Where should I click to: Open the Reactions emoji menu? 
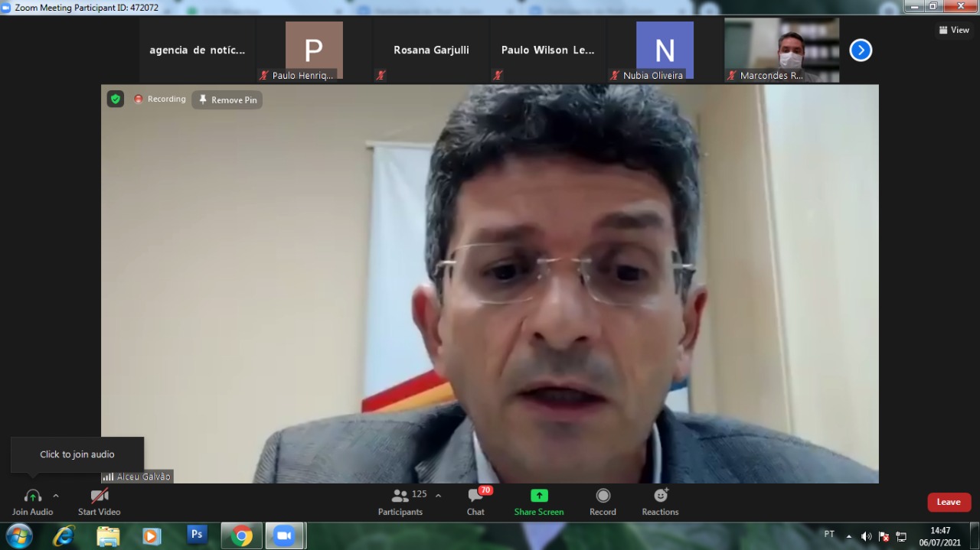660,496
